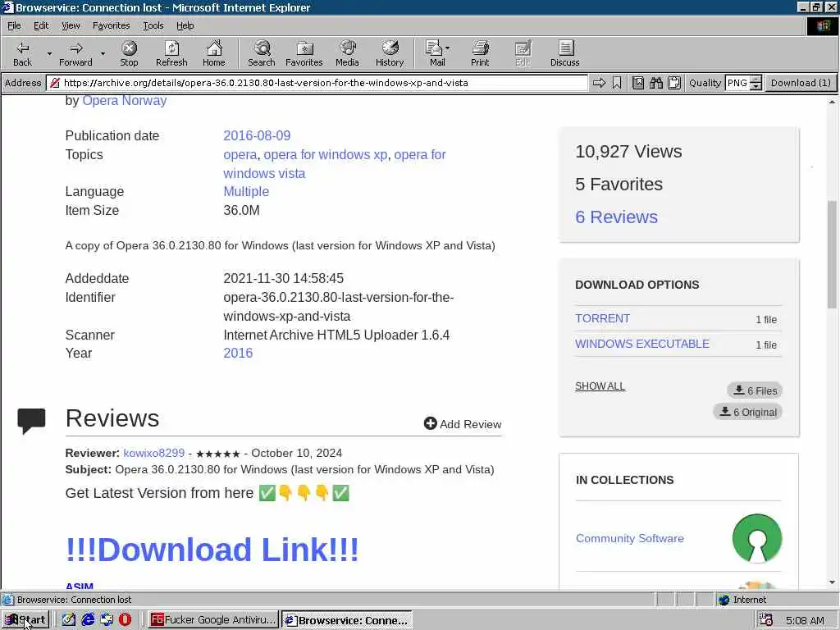Go to the Home page icon
This screenshot has width=840, height=630.
214,53
